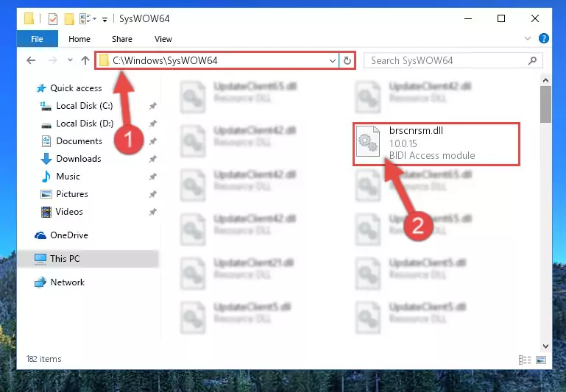Click the vertical scrollbar thumb

click(x=546, y=104)
